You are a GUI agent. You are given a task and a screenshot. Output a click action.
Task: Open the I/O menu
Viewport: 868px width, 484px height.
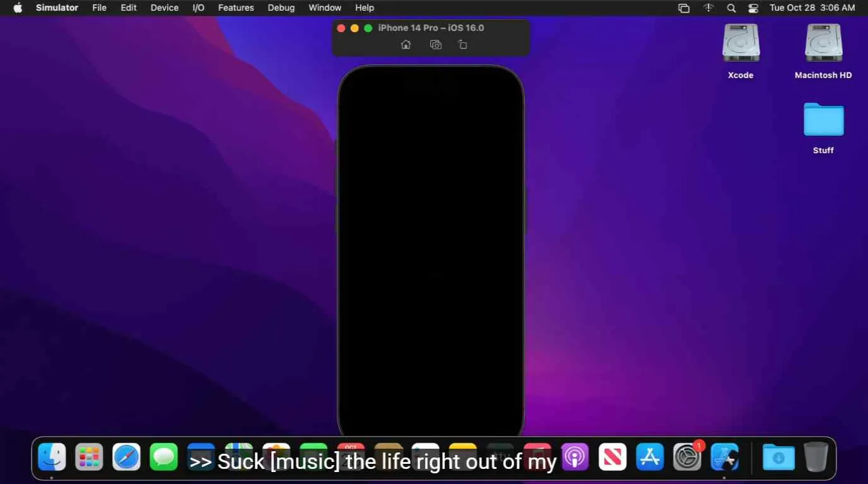(198, 8)
